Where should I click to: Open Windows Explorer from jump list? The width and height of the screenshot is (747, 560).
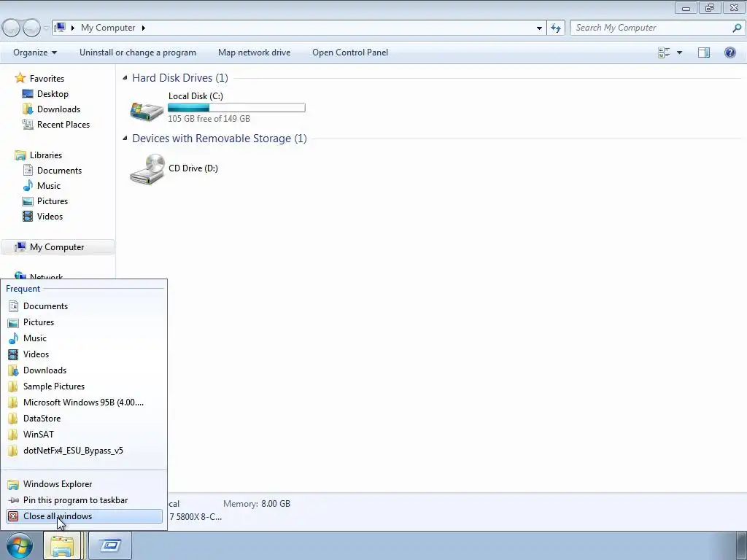point(84,484)
